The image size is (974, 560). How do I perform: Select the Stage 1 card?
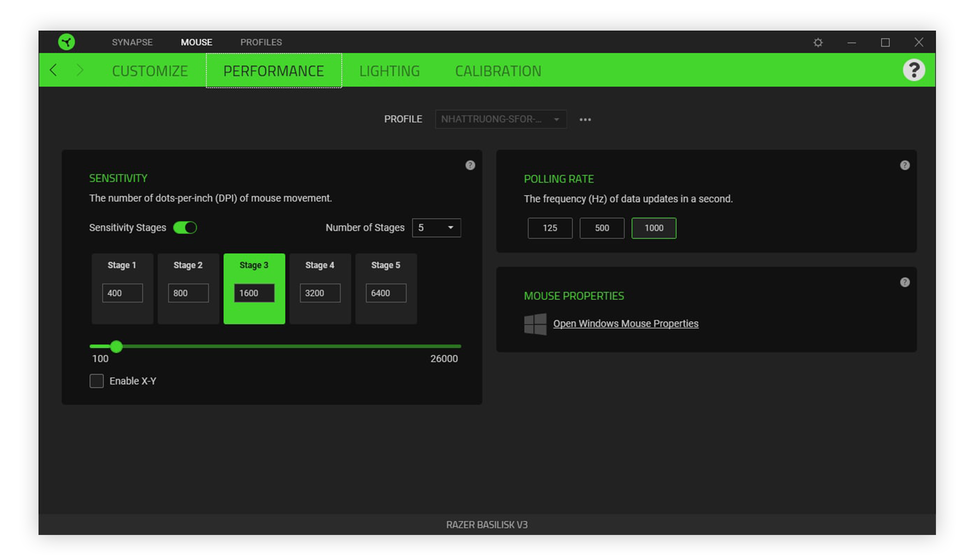[x=122, y=288]
